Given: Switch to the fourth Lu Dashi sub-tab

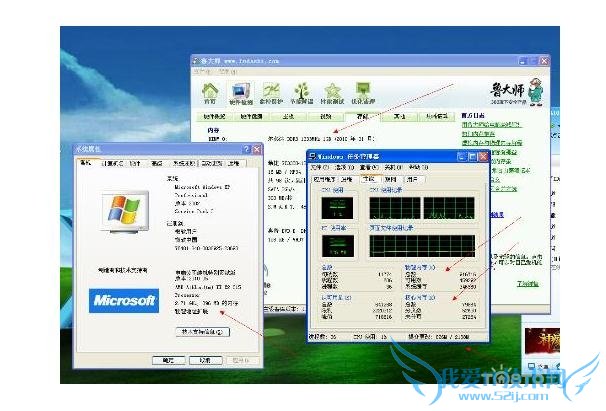Looking at the screenshot, I should click(x=325, y=116).
